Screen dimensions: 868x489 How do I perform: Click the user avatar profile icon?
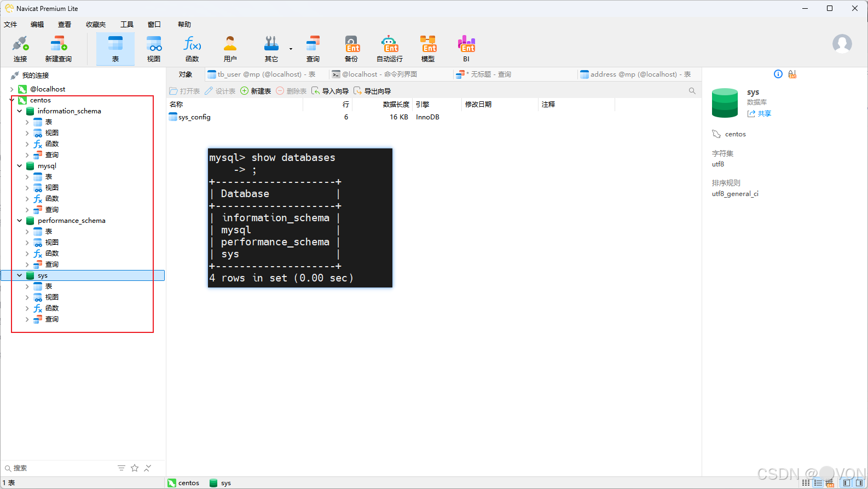coord(842,44)
